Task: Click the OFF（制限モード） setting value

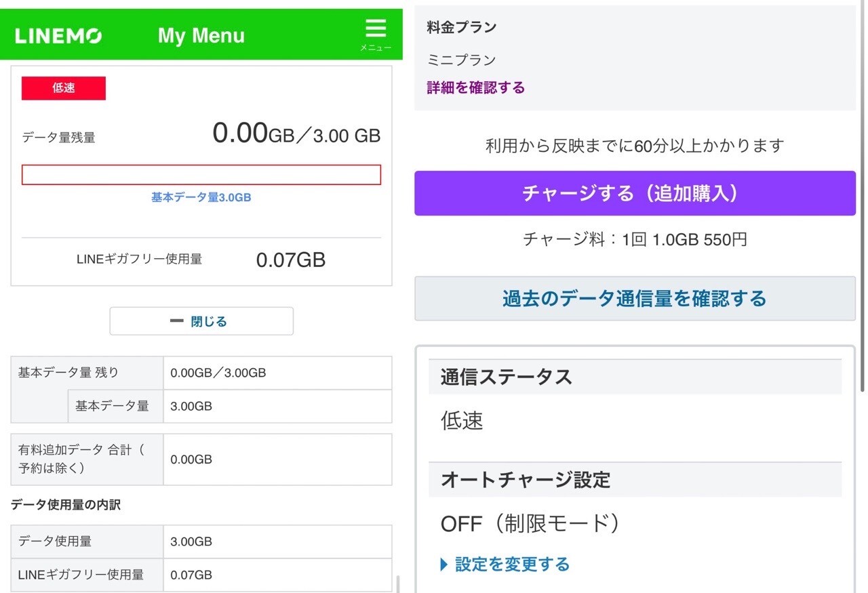Action: coord(530,524)
